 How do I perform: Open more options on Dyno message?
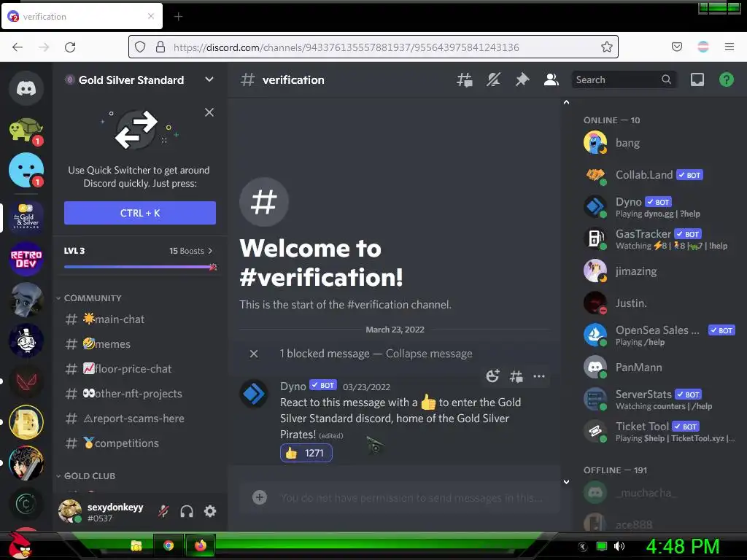(x=539, y=377)
